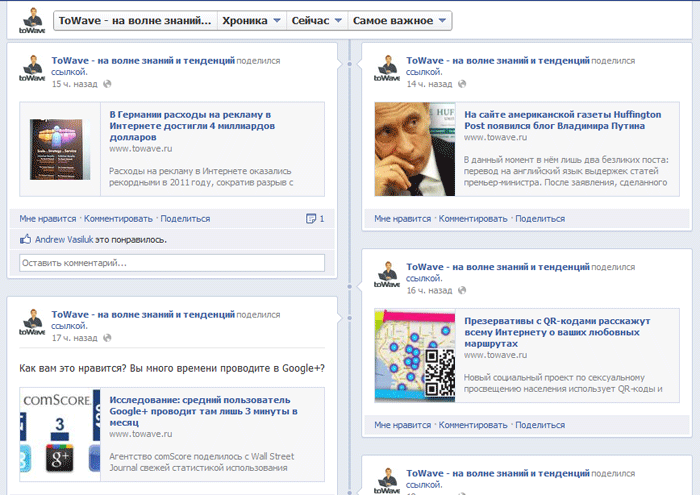This screenshot has height=495, width=700.
Task: Expand the Самое важное filter dropdown
Action: point(400,21)
